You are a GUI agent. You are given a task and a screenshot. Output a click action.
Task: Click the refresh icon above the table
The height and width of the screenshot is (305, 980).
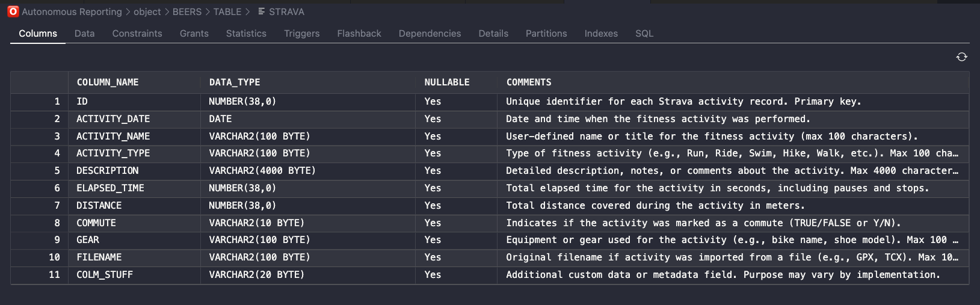[x=961, y=57]
